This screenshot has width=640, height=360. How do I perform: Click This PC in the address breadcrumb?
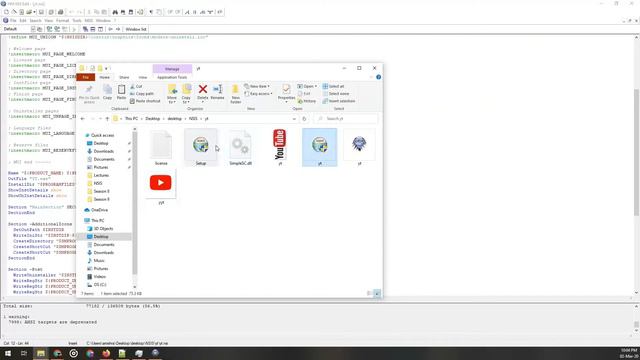tap(131, 119)
